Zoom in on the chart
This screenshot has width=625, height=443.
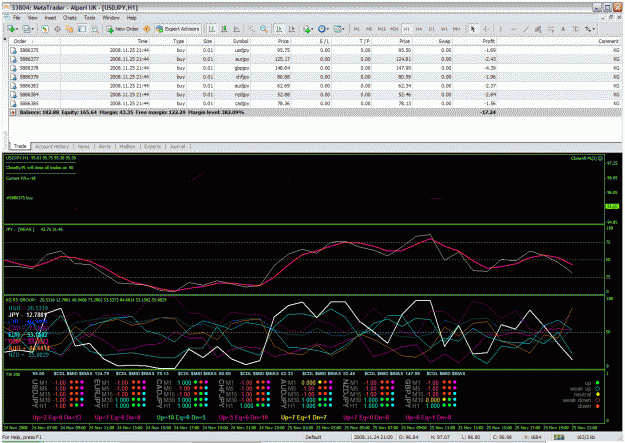251,29
